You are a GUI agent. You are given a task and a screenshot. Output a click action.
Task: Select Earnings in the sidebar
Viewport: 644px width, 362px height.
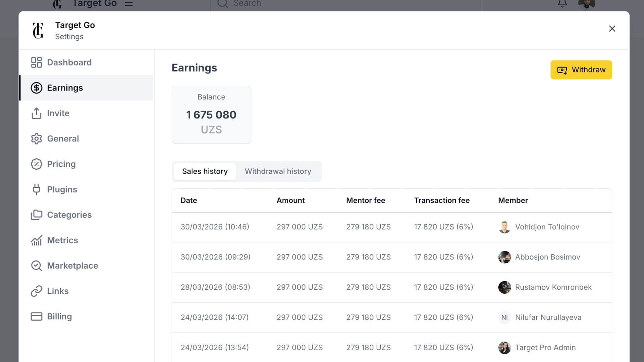[x=87, y=88]
